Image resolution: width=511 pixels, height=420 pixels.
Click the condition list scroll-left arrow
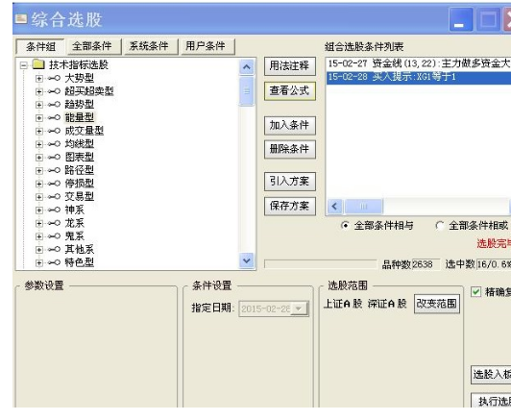click(334, 206)
